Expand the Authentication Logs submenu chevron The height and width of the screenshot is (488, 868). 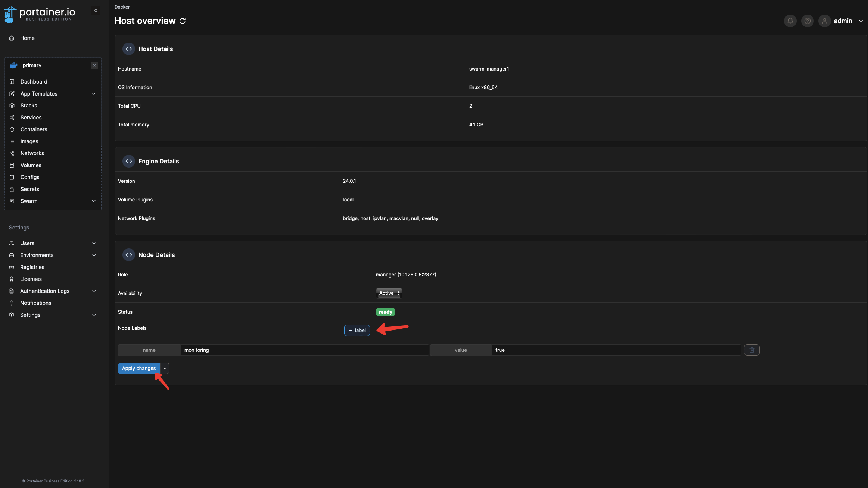click(94, 291)
